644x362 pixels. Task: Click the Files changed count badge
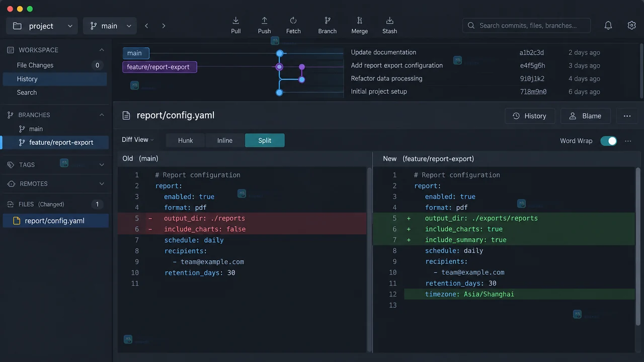click(x=97, y=204)
